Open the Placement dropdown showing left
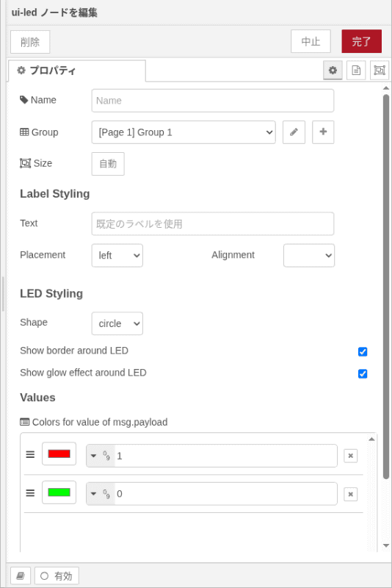The image size is (392, 588). click(x=117, y=255)
